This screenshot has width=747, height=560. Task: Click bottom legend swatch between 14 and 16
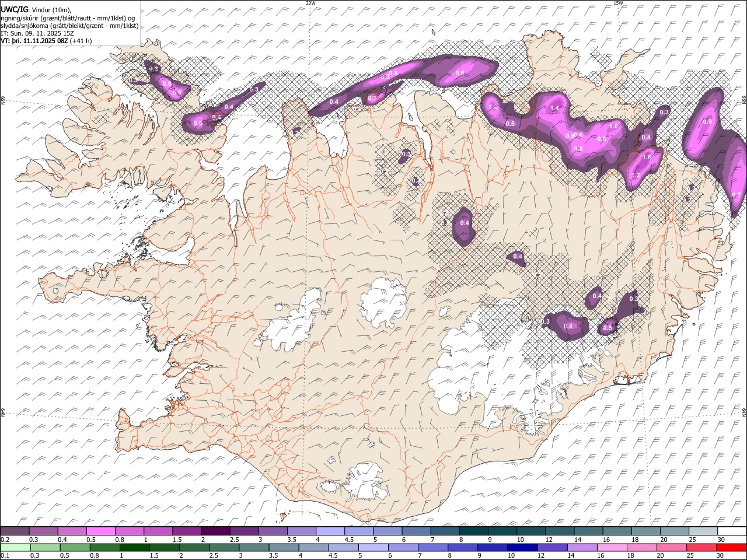(582, 547)
